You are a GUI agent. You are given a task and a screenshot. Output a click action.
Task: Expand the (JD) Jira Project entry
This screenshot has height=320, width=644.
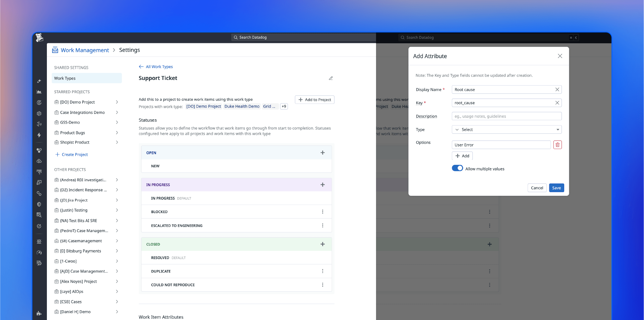(x=117, y=200)
